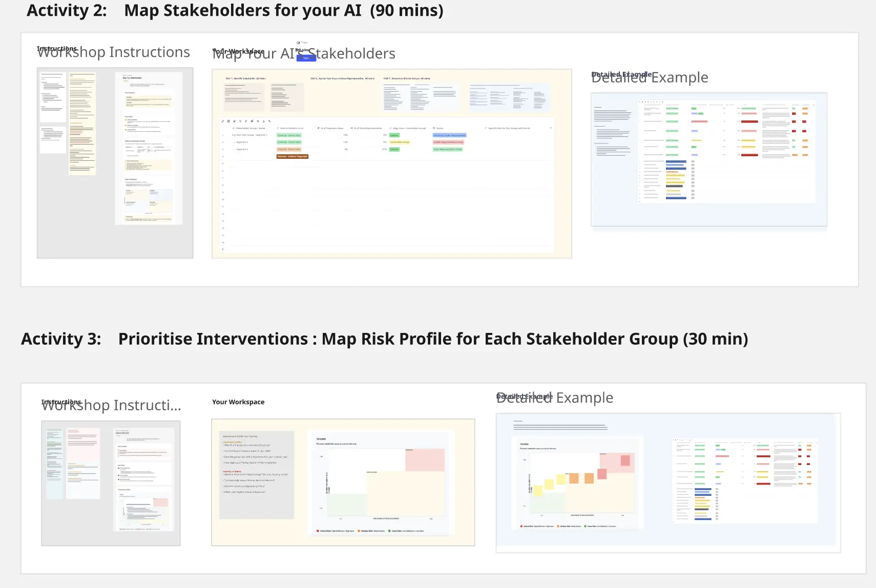Open the Internal - Indirect Impacted tag
The height and width of the screenshot is (588, 876).
293,156
